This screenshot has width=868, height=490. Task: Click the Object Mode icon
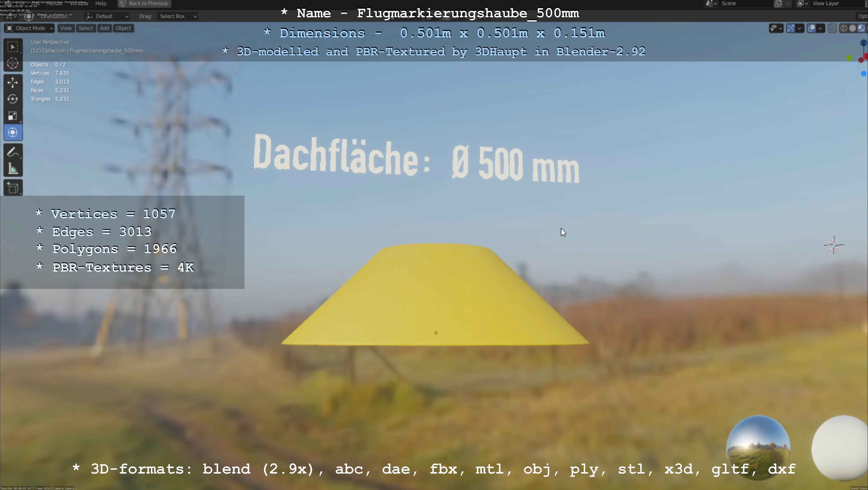pyautogui.click(x=10, y=28)
